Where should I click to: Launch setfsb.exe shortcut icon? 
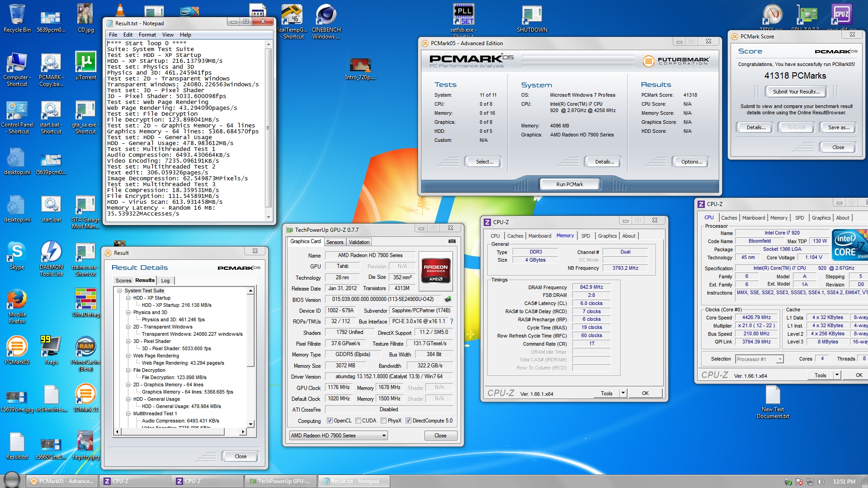[x=463, y=20]
